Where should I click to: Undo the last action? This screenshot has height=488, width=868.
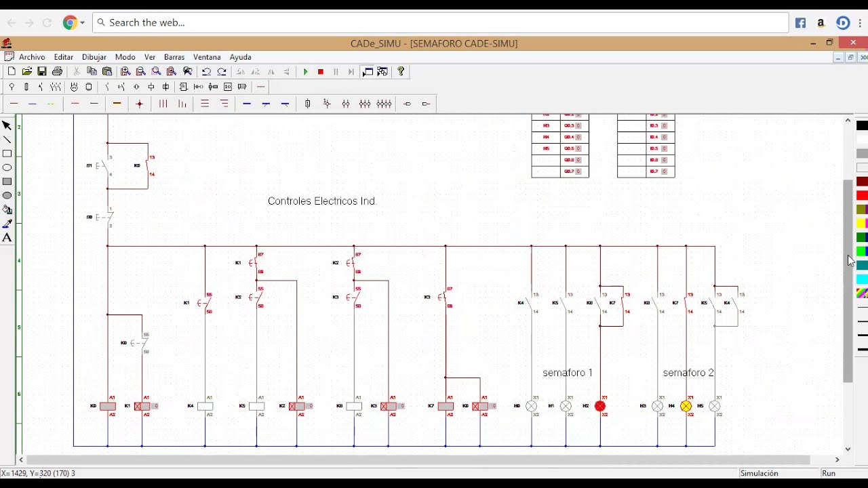tap(206, 71)
